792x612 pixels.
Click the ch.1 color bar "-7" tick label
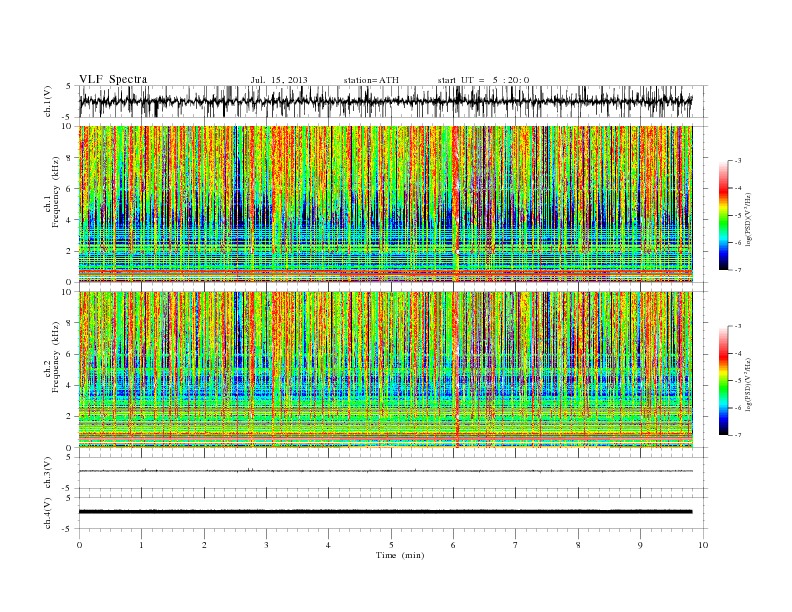tap(738, 270)
